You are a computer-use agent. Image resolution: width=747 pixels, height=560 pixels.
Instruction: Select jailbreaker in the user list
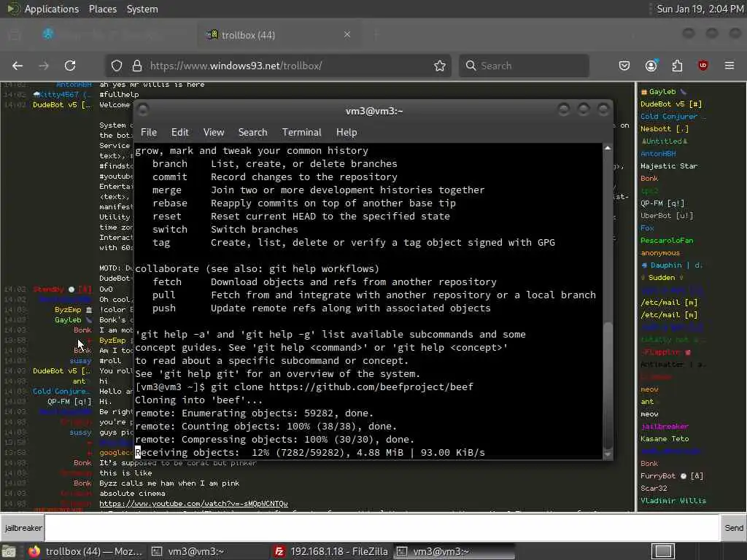point(665,426)
